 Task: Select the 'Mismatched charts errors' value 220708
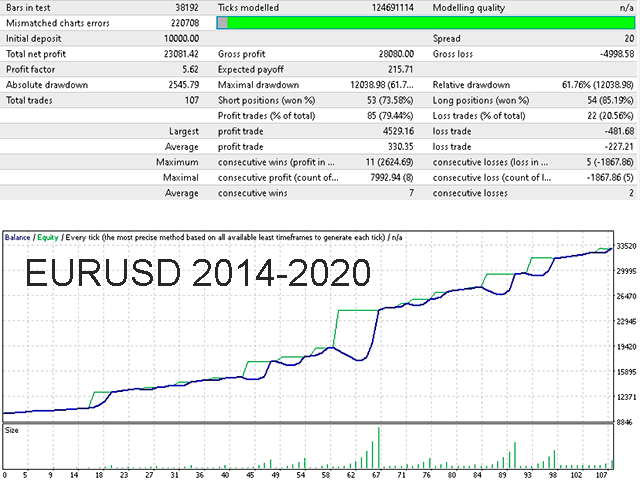point(184,23)
